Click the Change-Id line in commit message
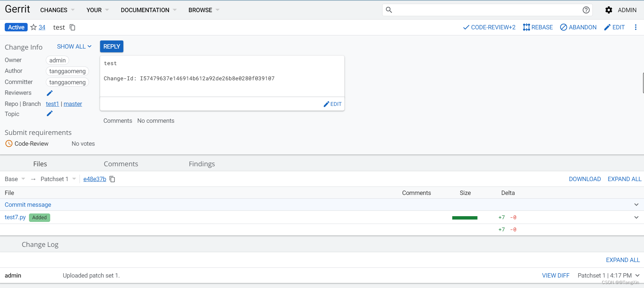Image resolution: width=644 pixels, height=288 pixels. [189, 79]
